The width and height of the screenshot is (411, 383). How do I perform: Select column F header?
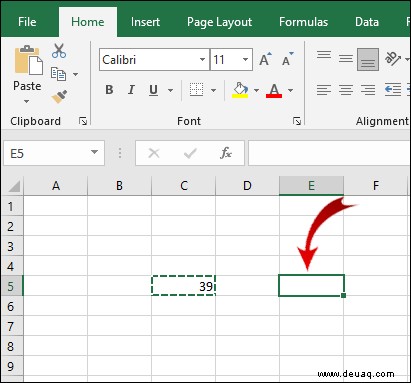point(376,186)
